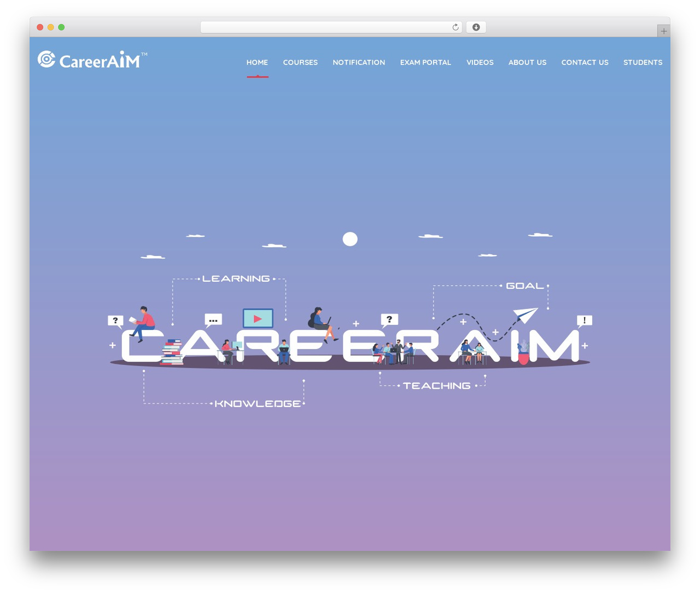Open a new browser tab with plus button
This screenshot has width=700, height=593.
[x=663, y=31]
